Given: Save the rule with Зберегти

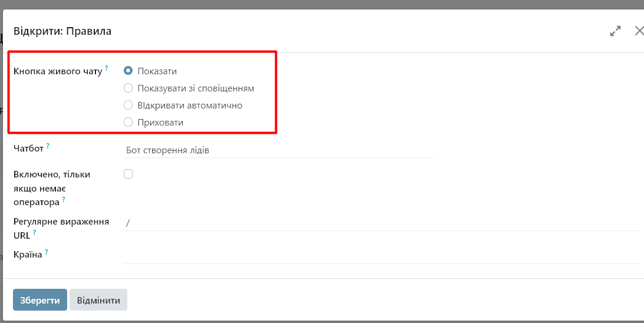Looking at the screenshot, I should [x=40, y=300].
